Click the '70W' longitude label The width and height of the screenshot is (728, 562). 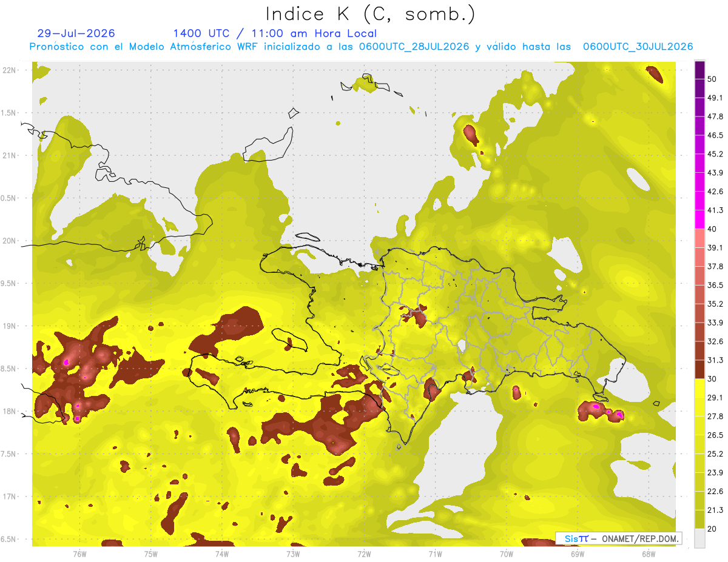click(506, 554)
